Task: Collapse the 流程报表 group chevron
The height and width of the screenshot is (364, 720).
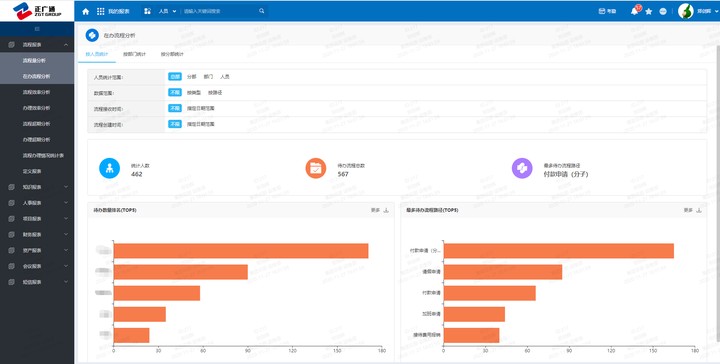Action: 66,45
